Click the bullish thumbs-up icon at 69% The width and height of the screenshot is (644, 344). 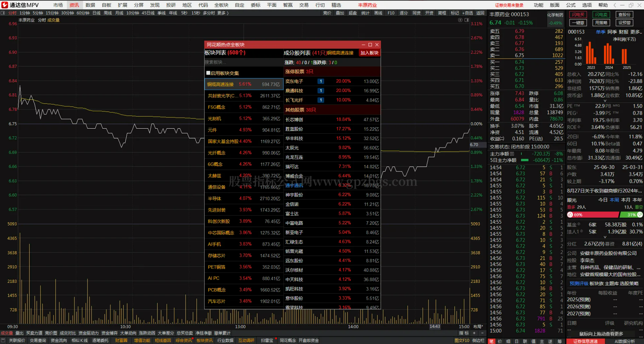570,215
